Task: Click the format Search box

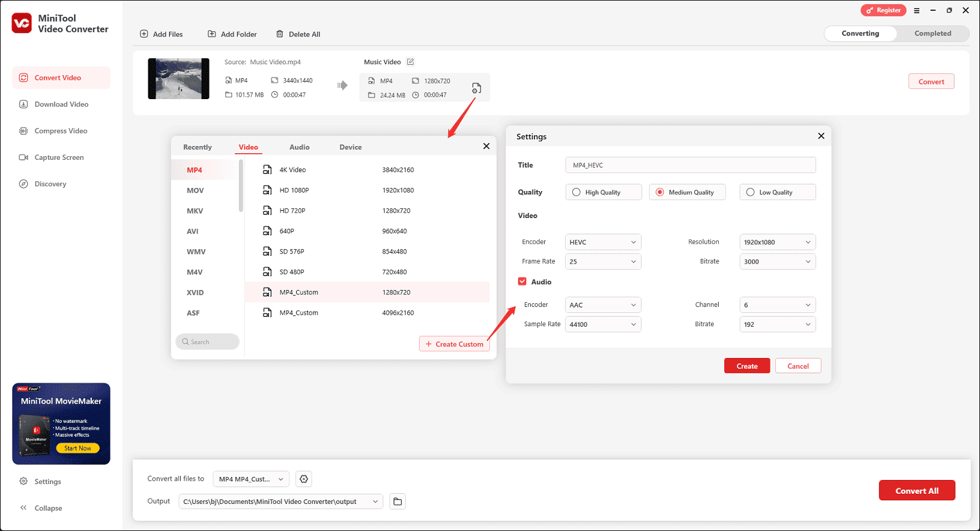Action: tap(207, 342)
